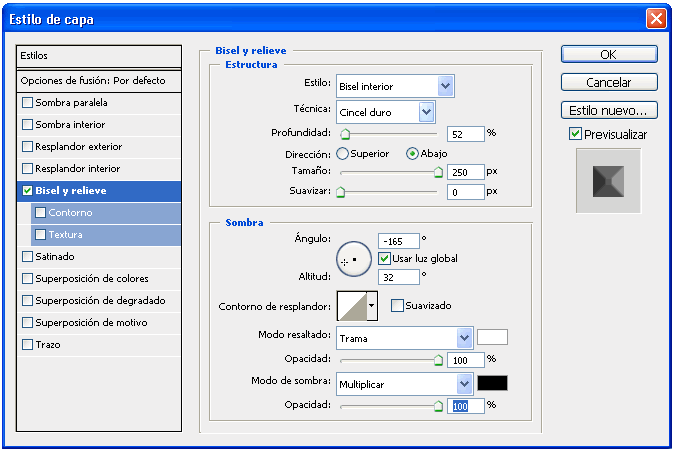Image resolution: width=673 pixels, height=449 pixels.
Task: Click the Tamaño slider handle
Action: click(x=438, y=172)
